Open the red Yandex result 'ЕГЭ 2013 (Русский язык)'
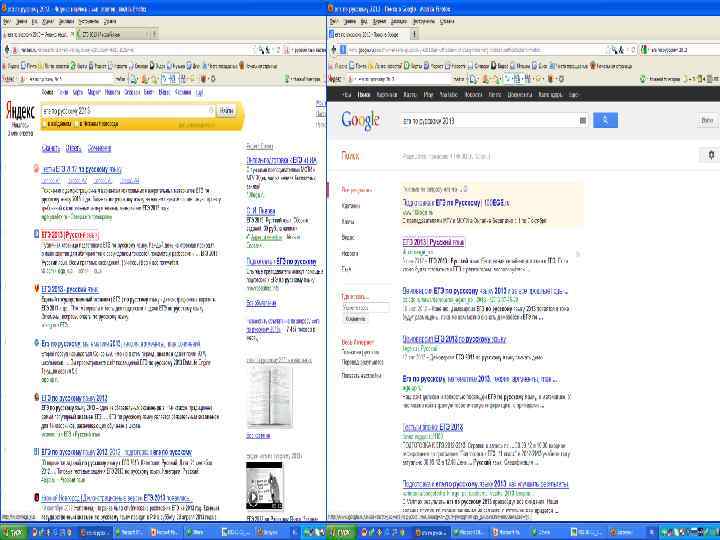 tap(70, 235)
